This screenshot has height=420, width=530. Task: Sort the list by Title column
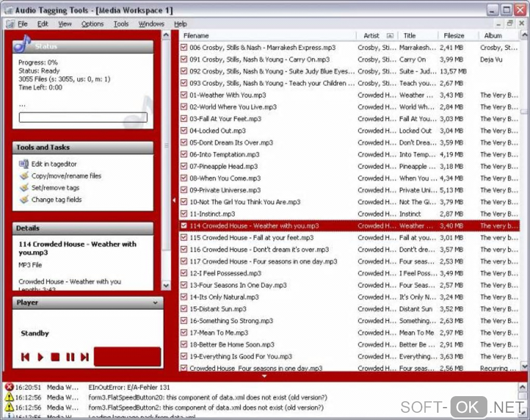pyautogui.click(x=418, y=35)
